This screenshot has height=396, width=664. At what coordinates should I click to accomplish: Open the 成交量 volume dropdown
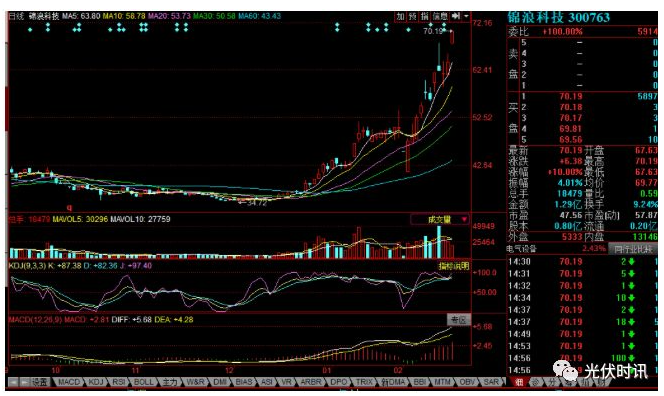440,219
